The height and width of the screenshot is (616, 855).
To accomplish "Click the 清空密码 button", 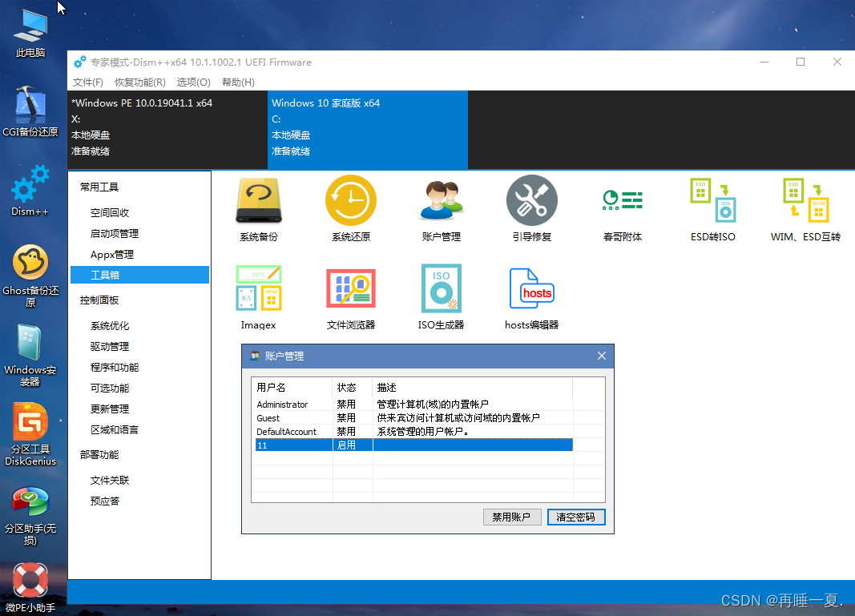I will (x=576, y=517).
